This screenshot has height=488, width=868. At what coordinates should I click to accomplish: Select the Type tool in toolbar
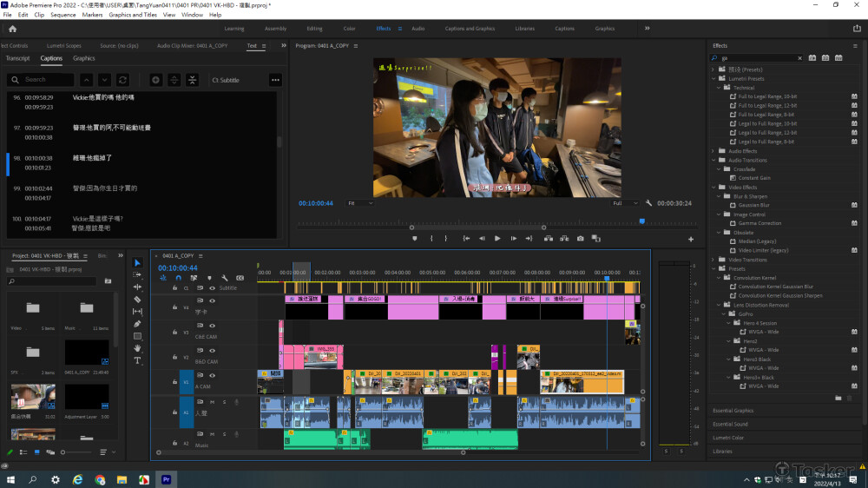137,359
